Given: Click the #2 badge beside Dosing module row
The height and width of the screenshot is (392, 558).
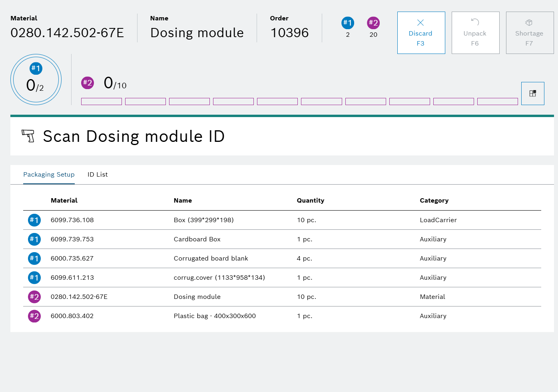Looking at the screenshot, I should click(34, 297).
